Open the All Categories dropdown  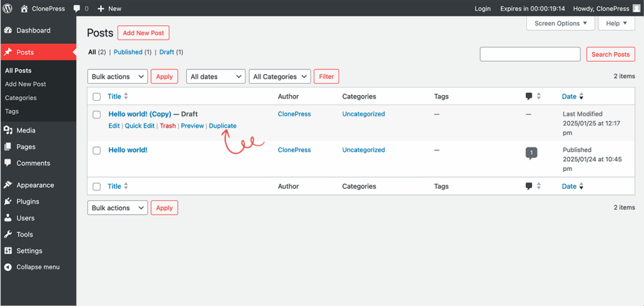pos(280,77)
